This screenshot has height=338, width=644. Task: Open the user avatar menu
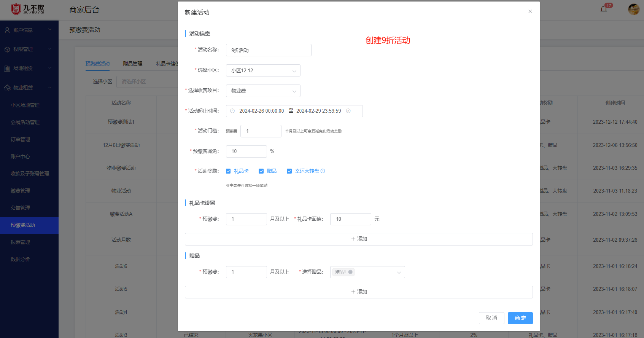pyautogui.click(x=633, y=9)
